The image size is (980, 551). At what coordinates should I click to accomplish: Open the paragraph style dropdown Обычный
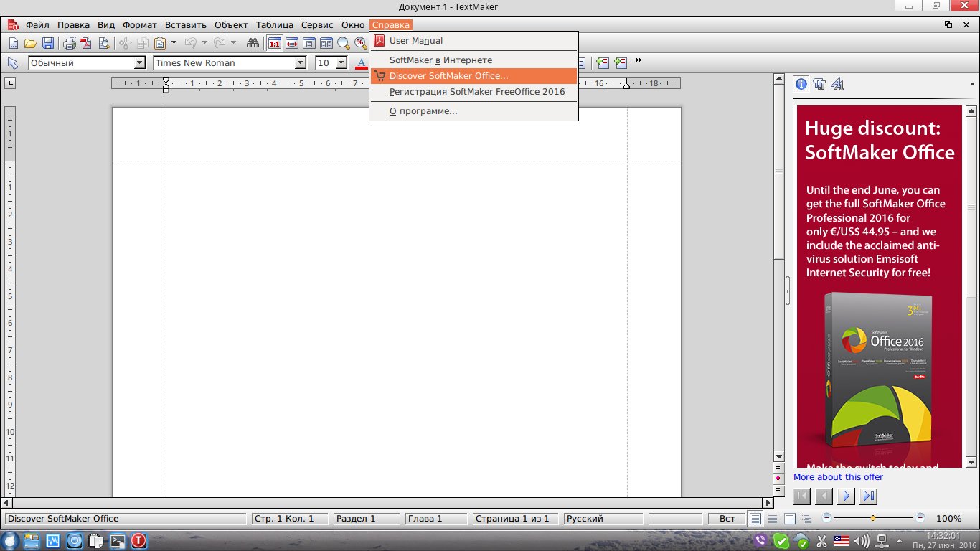[140, 63]
